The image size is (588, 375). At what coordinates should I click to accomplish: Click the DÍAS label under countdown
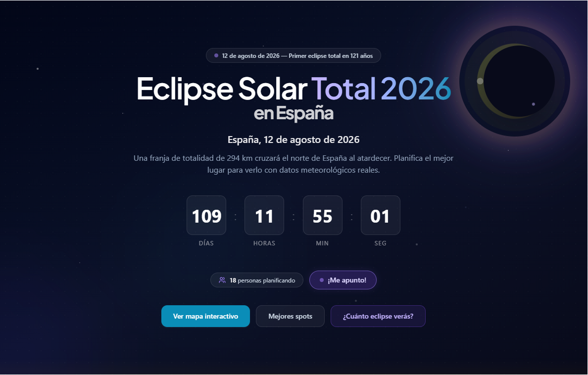pyautogui.click(x=206, y=243)
